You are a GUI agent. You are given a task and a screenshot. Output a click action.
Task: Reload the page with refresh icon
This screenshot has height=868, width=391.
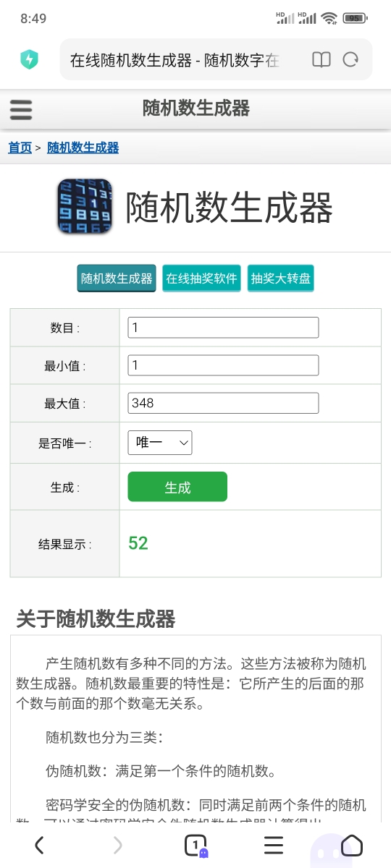351,59
